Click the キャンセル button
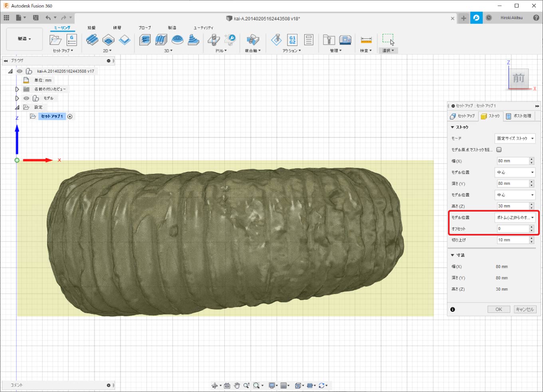Viewport: 543px width, 392px height. click(524, 309)
